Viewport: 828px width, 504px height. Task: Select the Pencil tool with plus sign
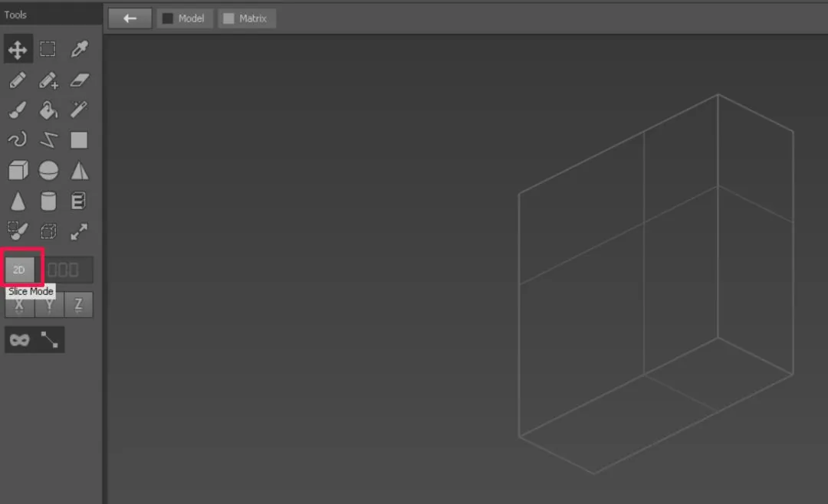point(48,80)
